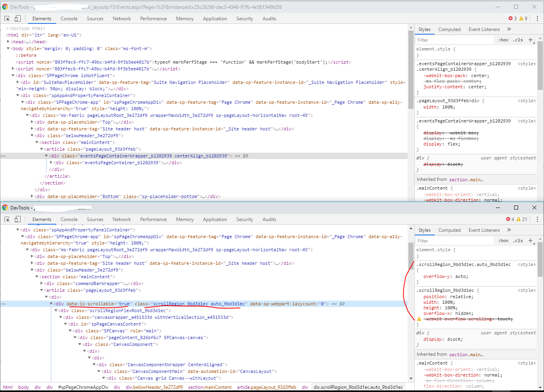This screenshot has height=392, width=544.
Task: Select #spPageChromeAppDiv in the breadcrumb trail
Action: (83, 387)
